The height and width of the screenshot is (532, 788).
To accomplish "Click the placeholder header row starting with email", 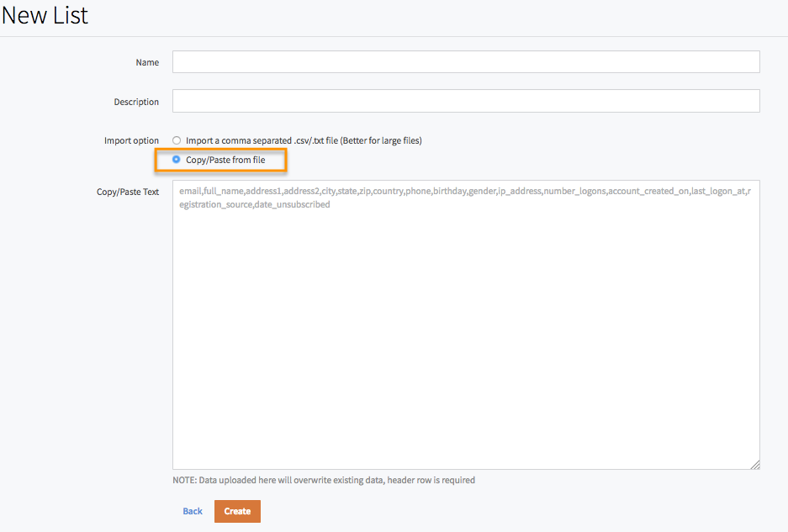I will 465,191.
